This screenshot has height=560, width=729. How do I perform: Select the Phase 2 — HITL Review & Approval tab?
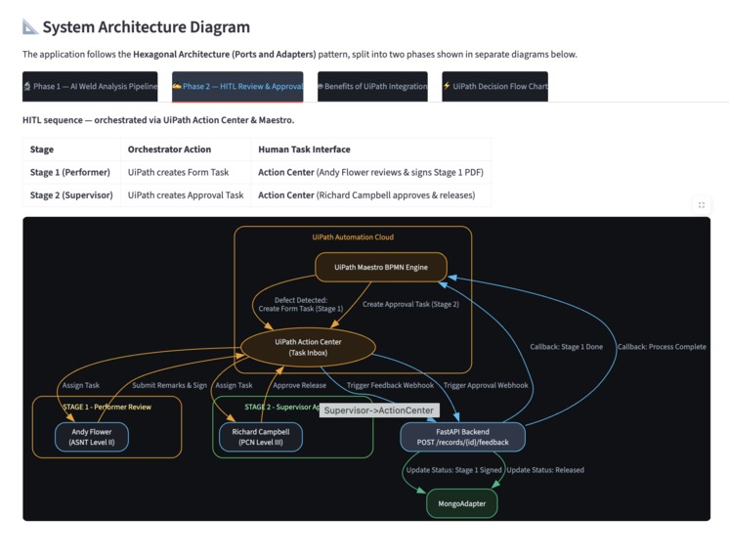click(x=237, y=86)
